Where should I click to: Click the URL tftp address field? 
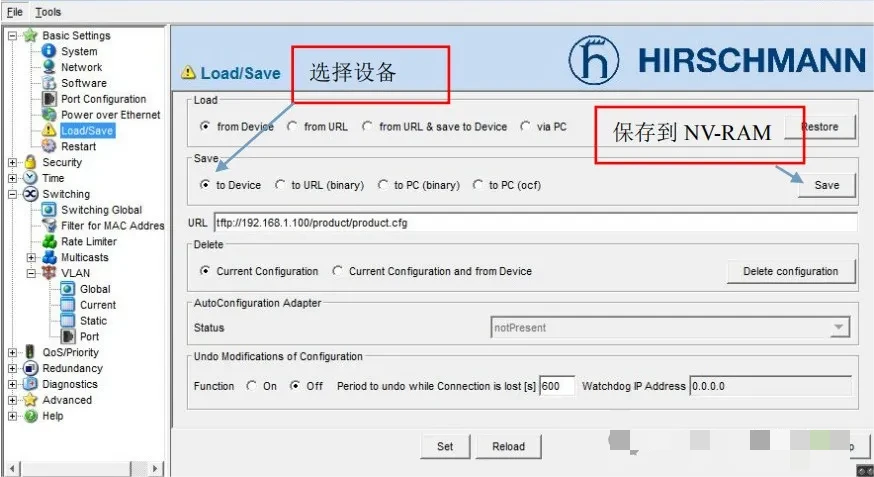[536, 223]
